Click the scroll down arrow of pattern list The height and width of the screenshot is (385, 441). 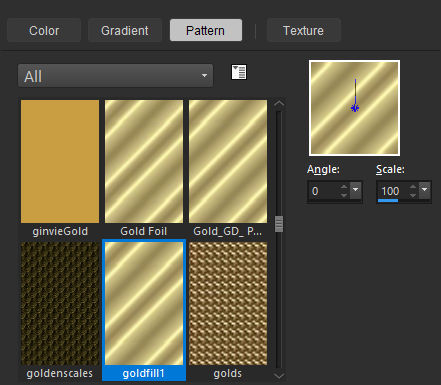point(279,376)
